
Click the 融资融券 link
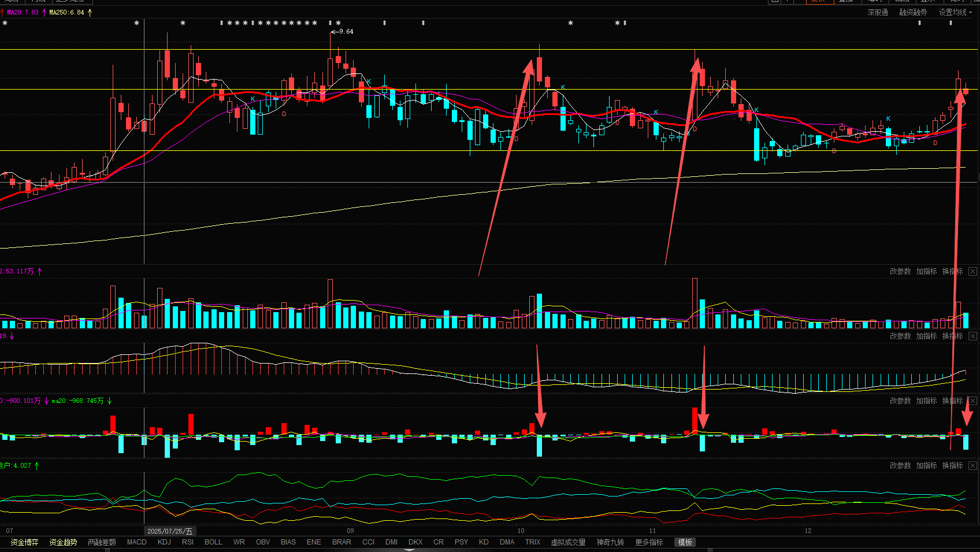[x=913, y=12]
